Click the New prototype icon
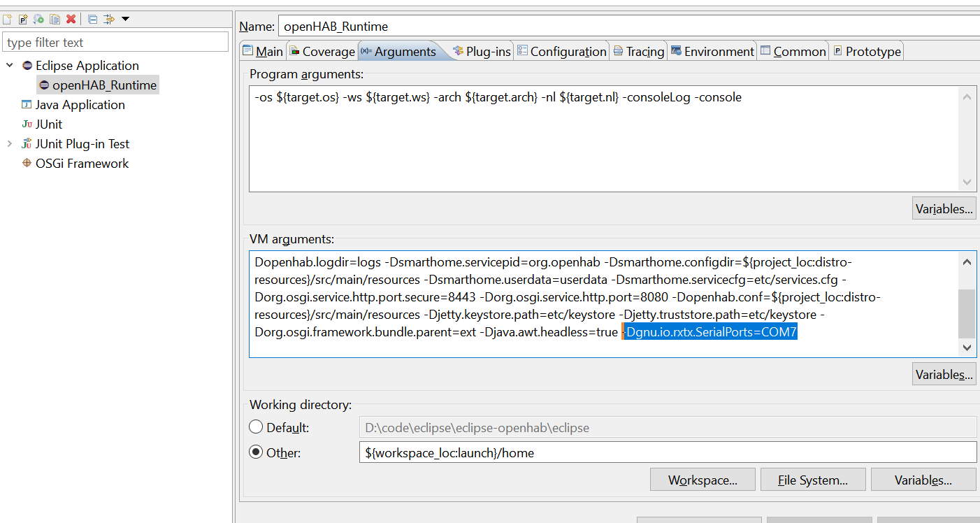 (23, 20)
